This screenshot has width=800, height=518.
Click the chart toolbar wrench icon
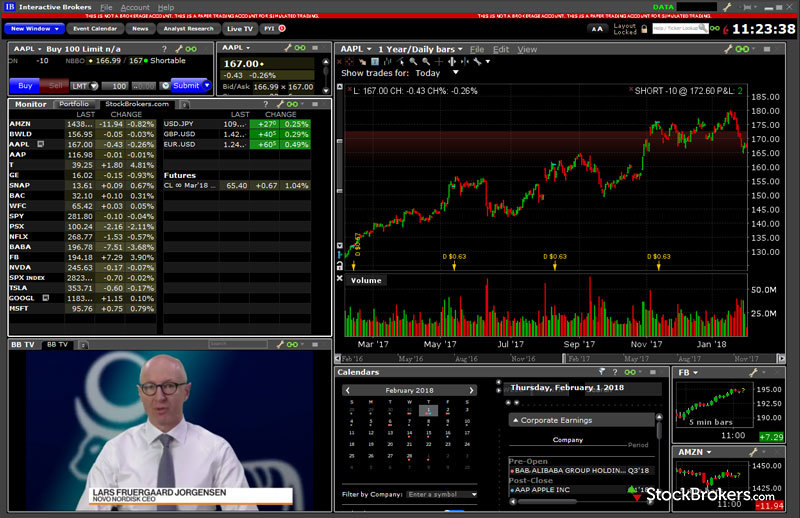478,62
